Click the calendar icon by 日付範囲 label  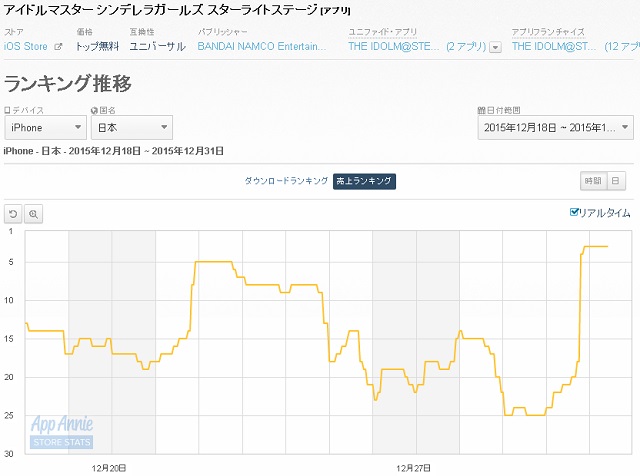click(x=481, y=110)
